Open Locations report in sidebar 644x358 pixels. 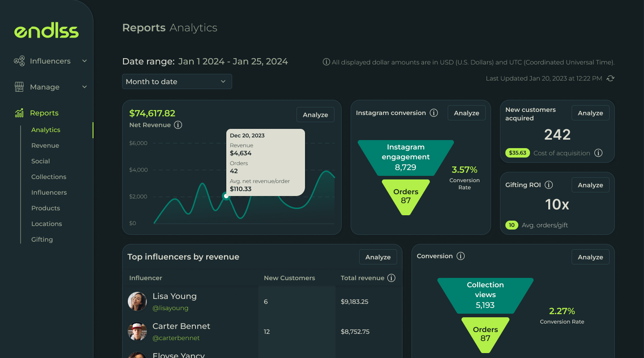pos(47,224)
